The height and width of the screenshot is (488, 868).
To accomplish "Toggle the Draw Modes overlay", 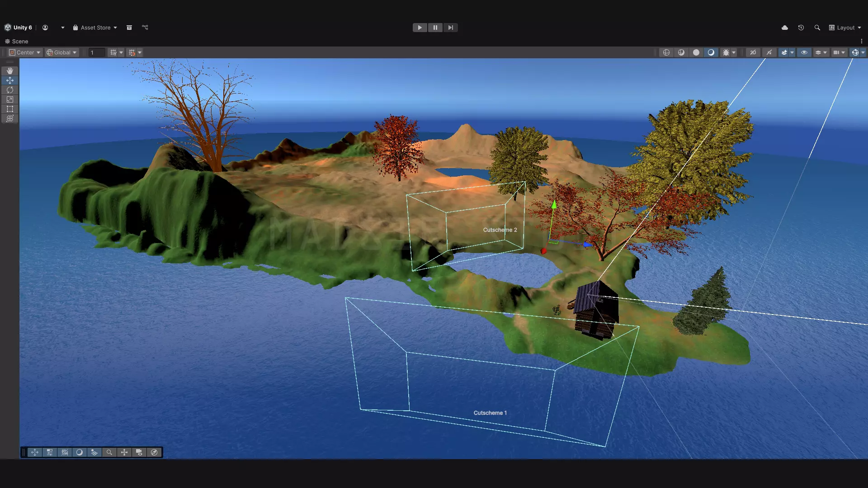I will [x=80, y=452].
